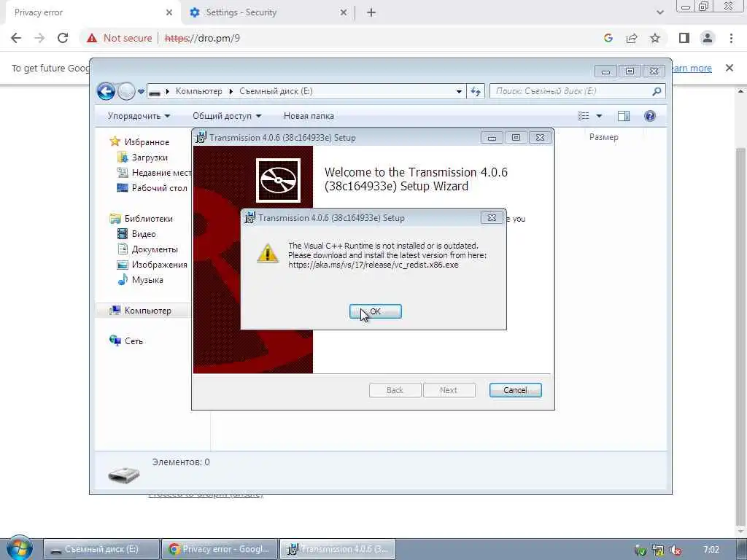This screenshot has height=560, width=747.
Task: Click the green tray icon left of network
Action: click(640, 550)
